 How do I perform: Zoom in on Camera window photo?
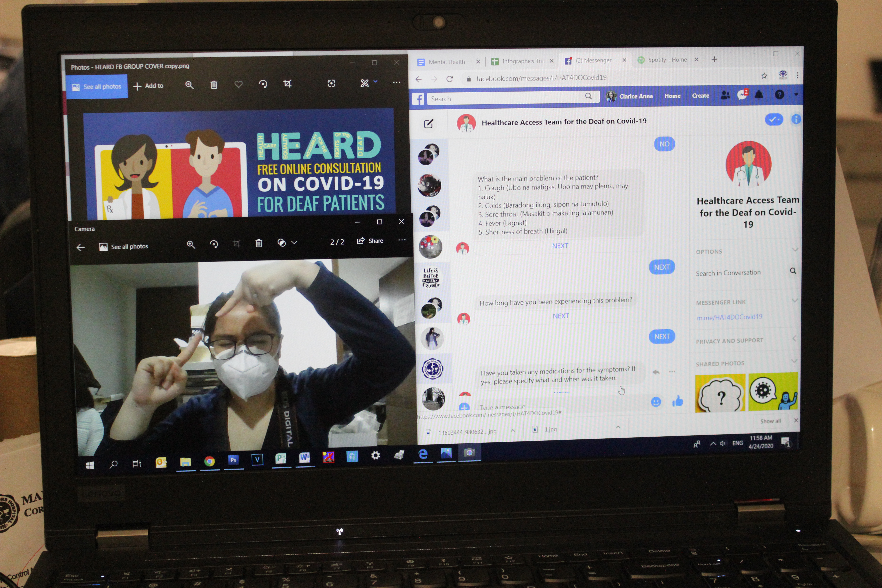click(191, 245)
